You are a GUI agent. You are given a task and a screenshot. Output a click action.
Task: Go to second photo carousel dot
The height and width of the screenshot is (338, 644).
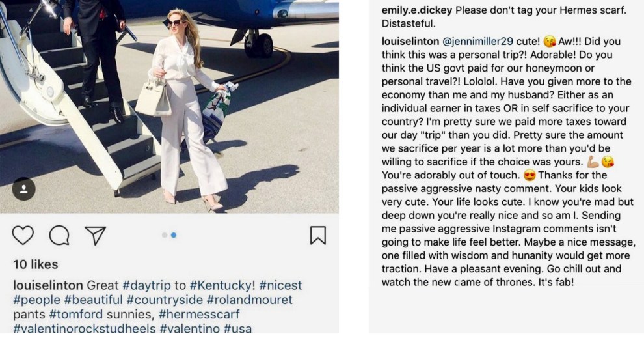pos(174,235)
